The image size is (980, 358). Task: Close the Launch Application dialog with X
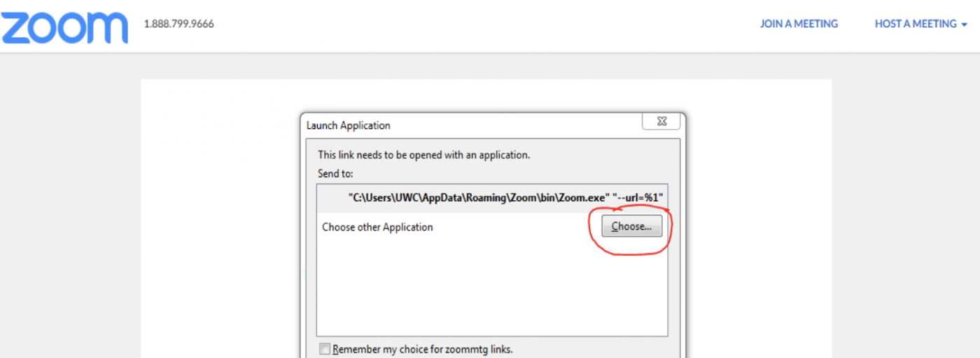[x=661, y=121]
